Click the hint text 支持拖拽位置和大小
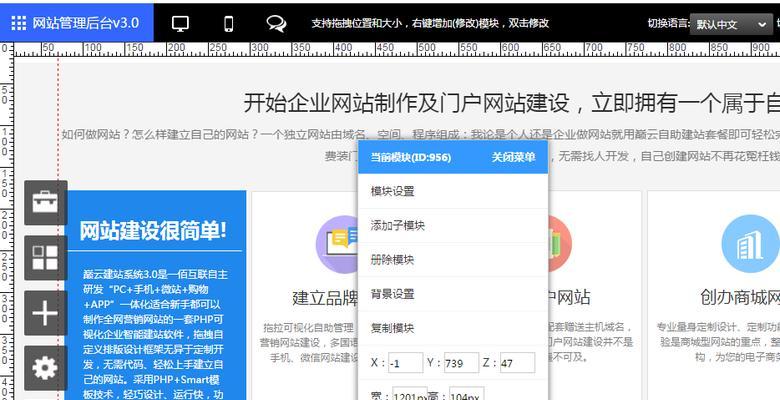Viewport: 780px width, 400px height. (430, 23)
